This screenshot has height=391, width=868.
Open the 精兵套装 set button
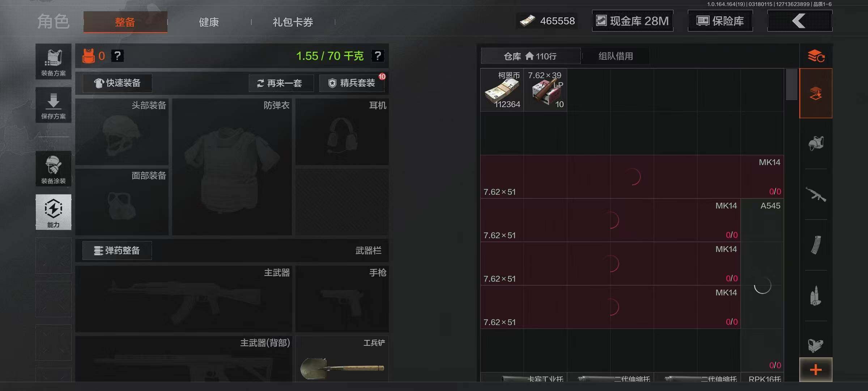(352, 83)
